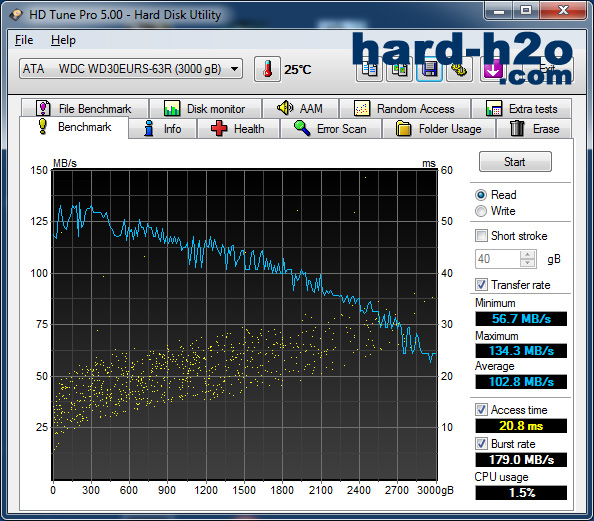Open the Health tab with red cross
The width and height of the screenshot is (594, 521).
click(238, 129)
